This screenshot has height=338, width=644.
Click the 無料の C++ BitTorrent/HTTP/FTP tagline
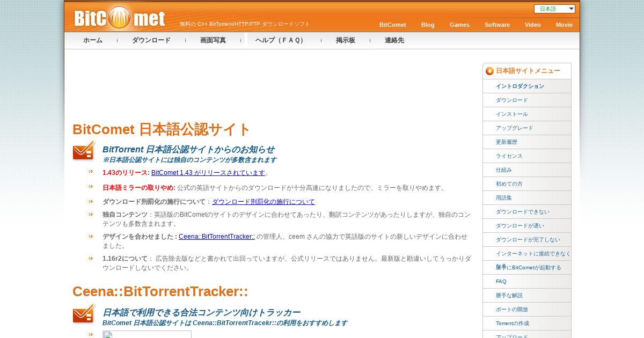(245, 24)
